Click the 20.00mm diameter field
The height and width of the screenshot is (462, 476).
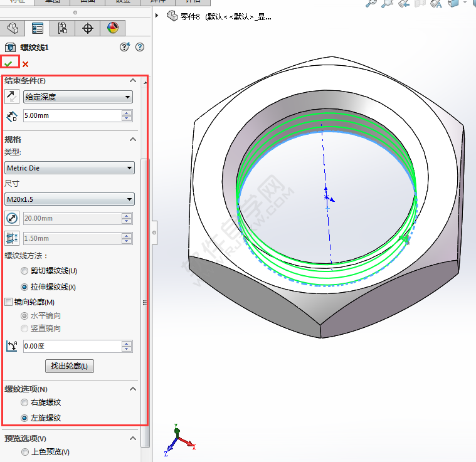[x=72, y=218]
